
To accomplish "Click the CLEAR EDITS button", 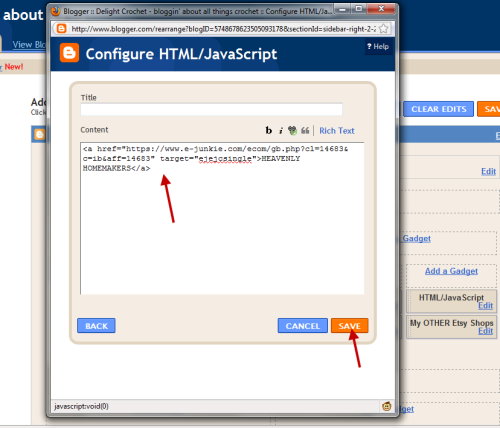I will [439, 109].
